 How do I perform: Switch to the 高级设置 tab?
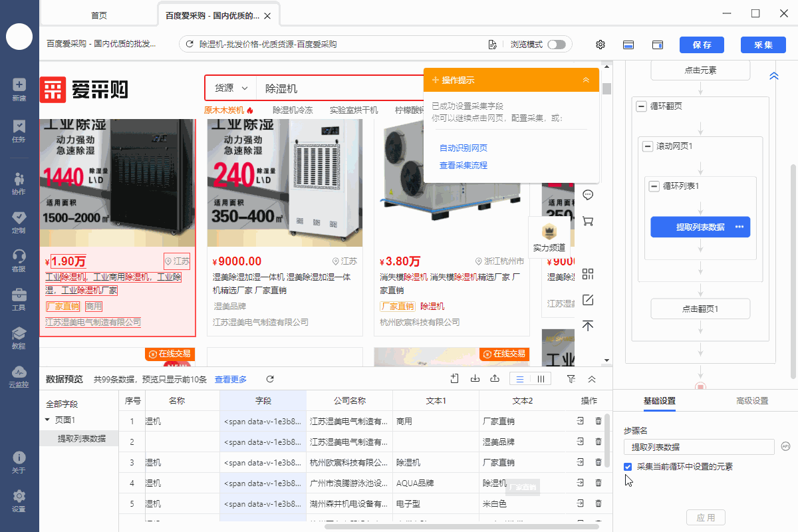coord(751,401)
